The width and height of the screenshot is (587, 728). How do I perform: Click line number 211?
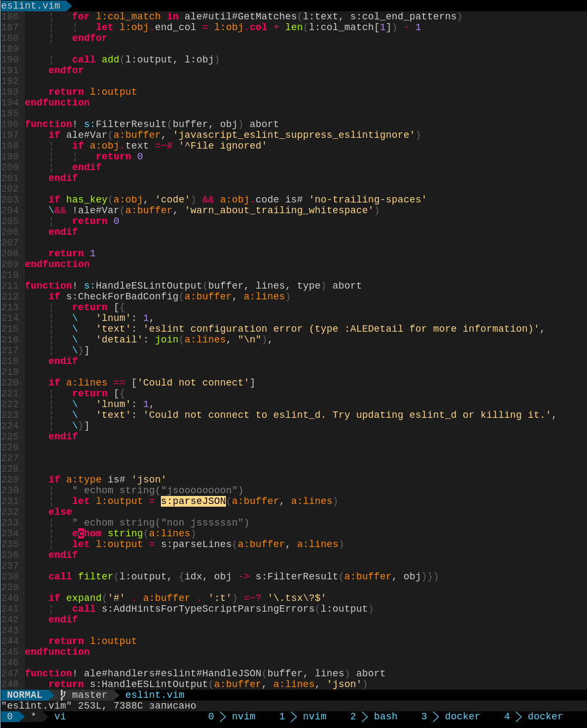click(x=10, y=285)
